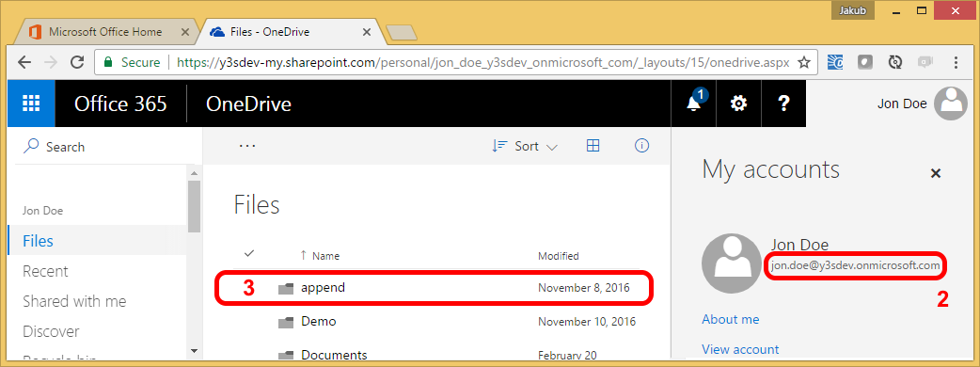
Task: Click the View account link
Action: pyautogui.click(x=740, y=349)
